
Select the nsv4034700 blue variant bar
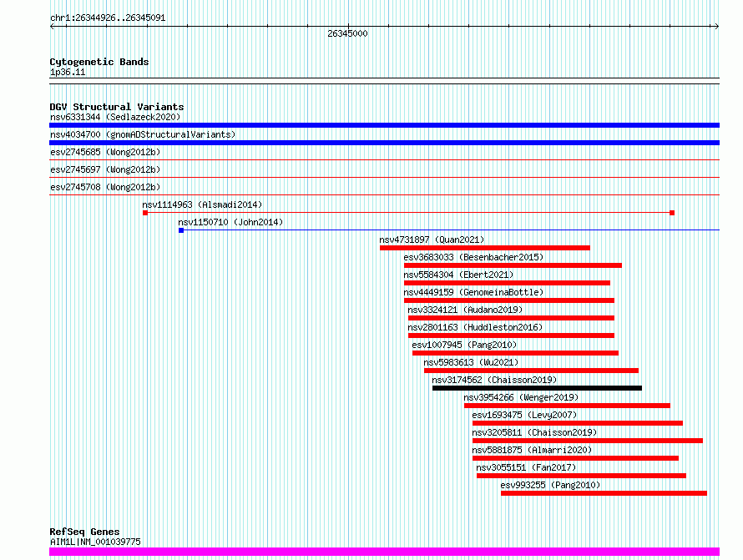pos(384,143)
